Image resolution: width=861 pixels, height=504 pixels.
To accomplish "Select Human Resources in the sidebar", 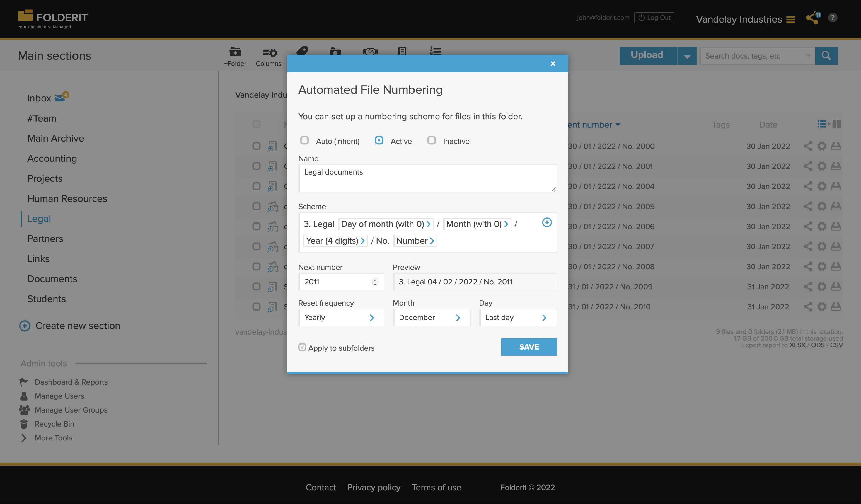I will click(x=67, y=198).
